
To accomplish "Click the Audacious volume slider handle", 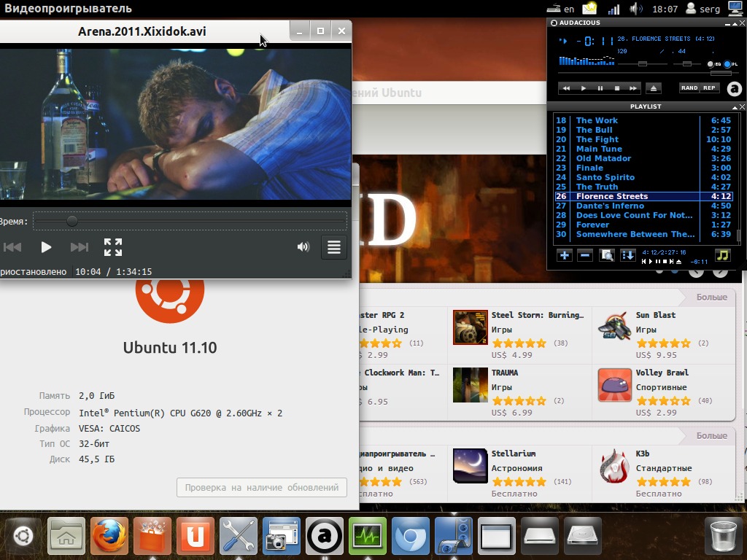I will 643,64.
